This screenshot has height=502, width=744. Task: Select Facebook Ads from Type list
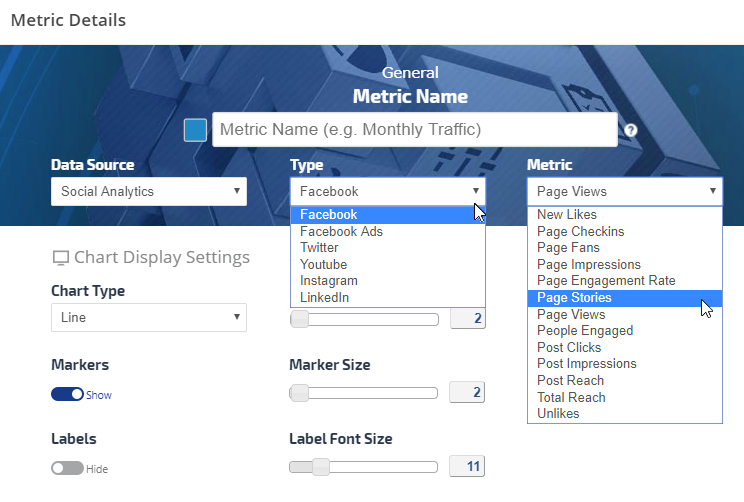pyautogui.click(x=341, y=231)
